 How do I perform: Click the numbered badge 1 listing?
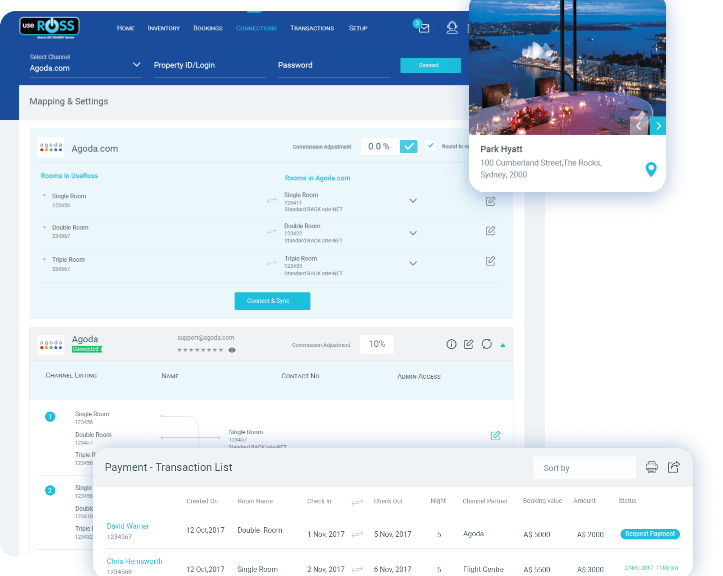click(x=50, y=417)
